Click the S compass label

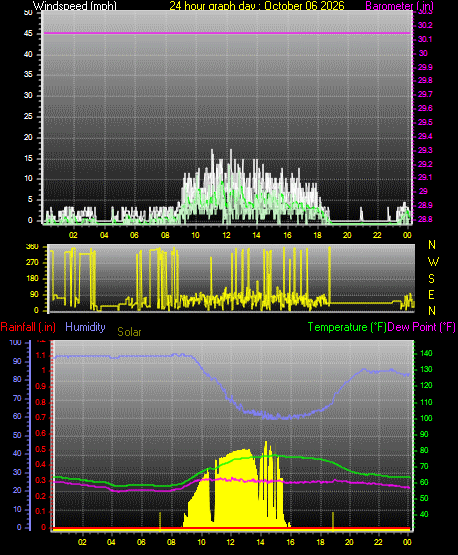[x=431, y=279]
